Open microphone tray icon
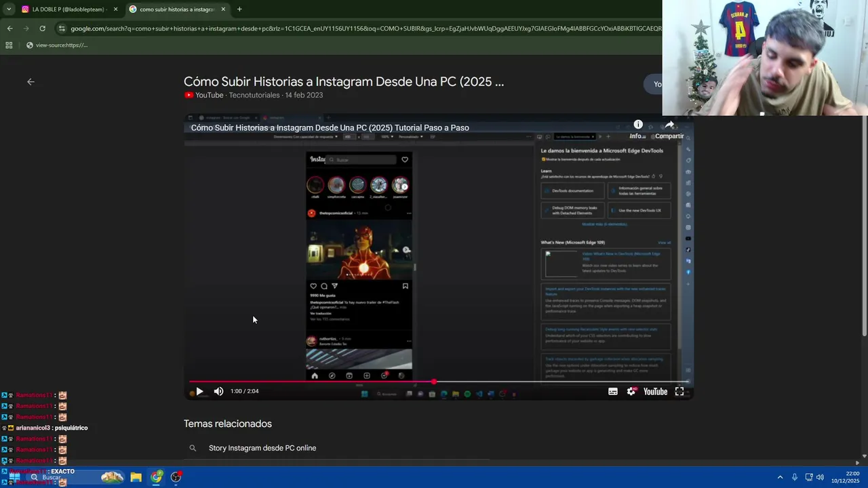This screenshot has width=868, height=488. tap(795, 477)
